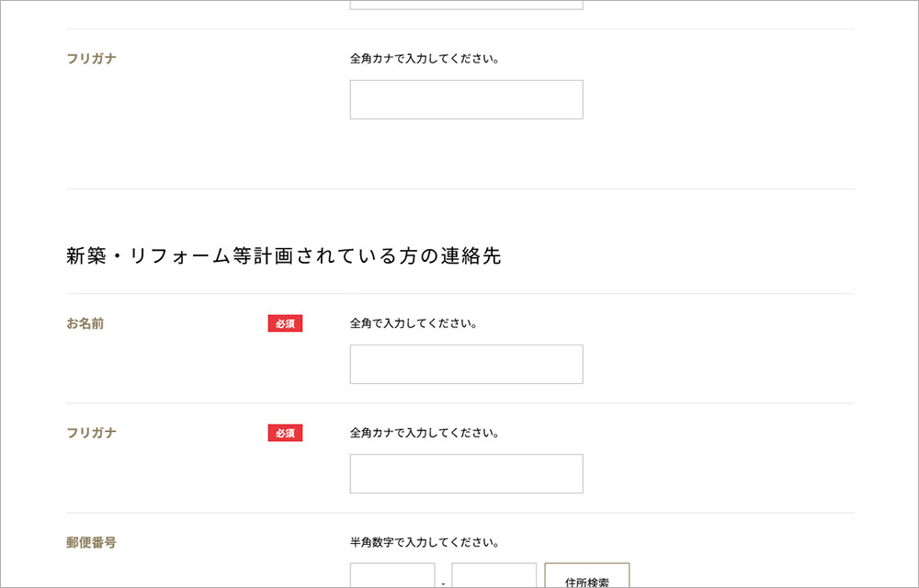Click the 全角カナ hint inside the contact section

click(x=425, y=433)
